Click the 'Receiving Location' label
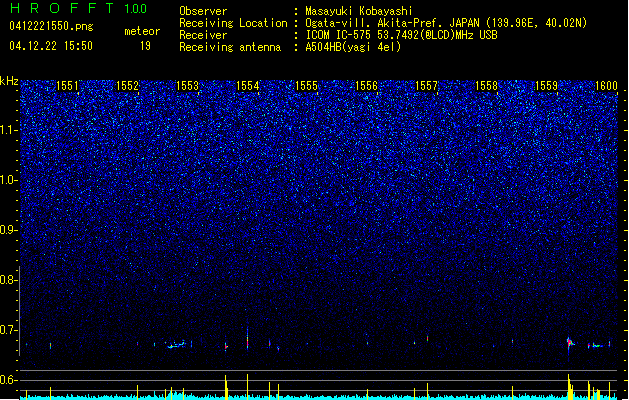The height and width of the screenshot is (400, 629). [233, 23]
